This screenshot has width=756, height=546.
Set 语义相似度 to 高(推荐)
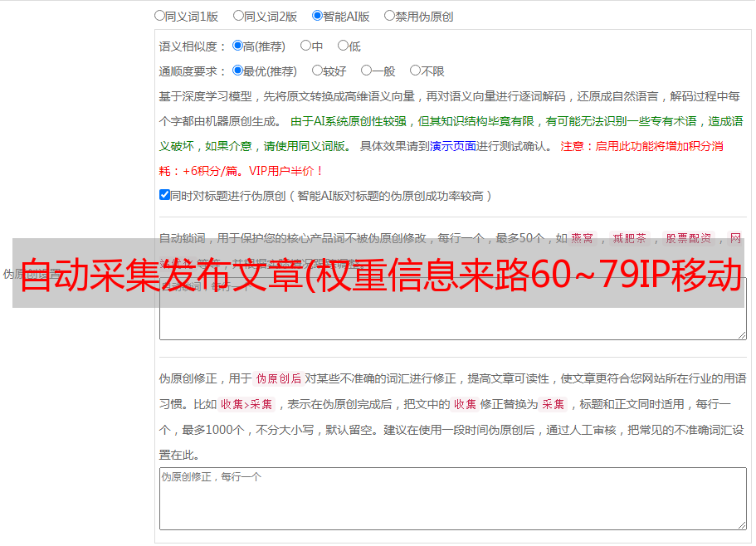pos(237,46)
